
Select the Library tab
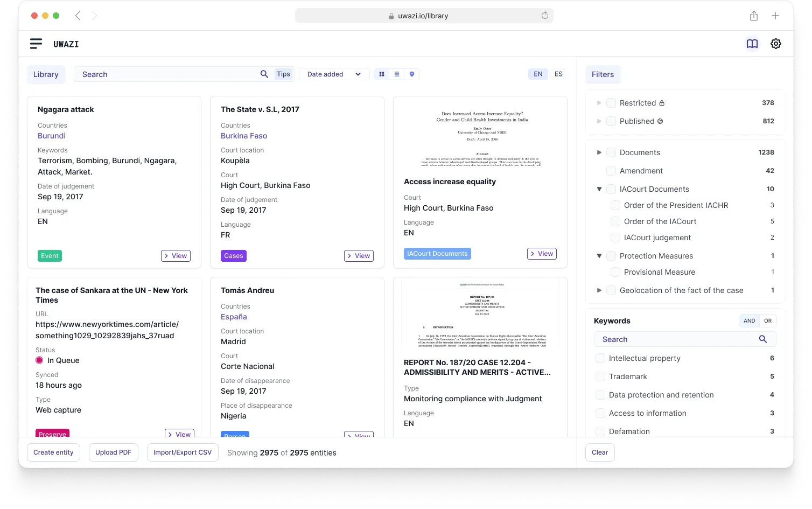click(x=45, y=74)
